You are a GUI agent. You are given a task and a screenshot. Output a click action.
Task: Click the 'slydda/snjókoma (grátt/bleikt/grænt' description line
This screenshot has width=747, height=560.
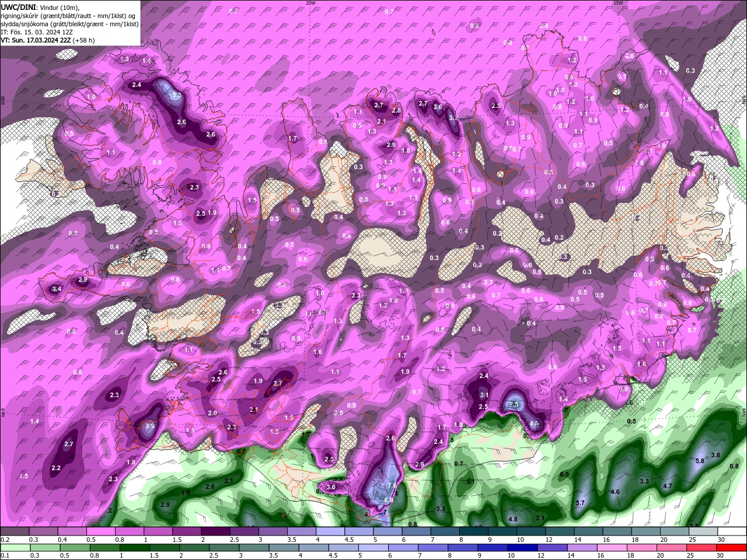69,24
